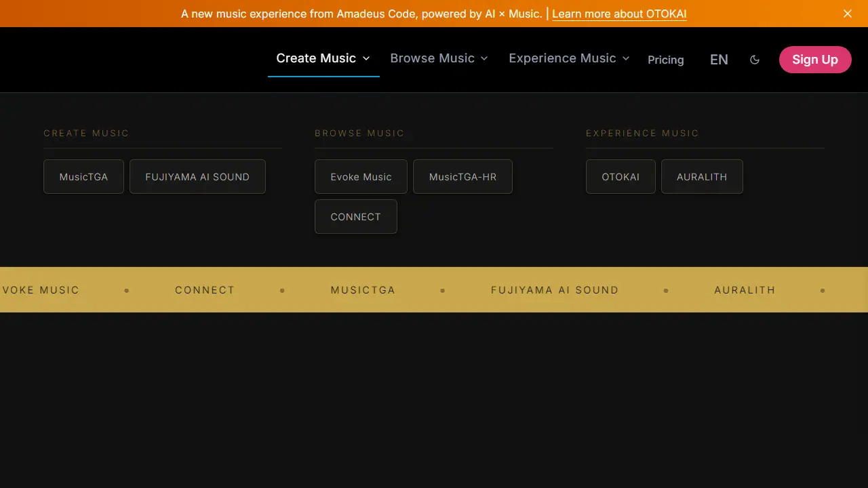Viewport: 868px width, 488px height.
Task: Click the Sign Up button
Action: [x=815, y=60]
